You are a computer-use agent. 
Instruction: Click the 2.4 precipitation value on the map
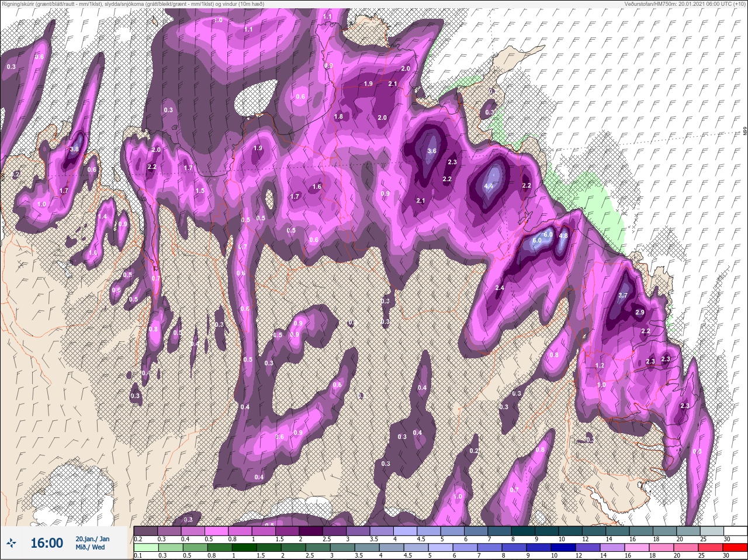coord(500,288)
